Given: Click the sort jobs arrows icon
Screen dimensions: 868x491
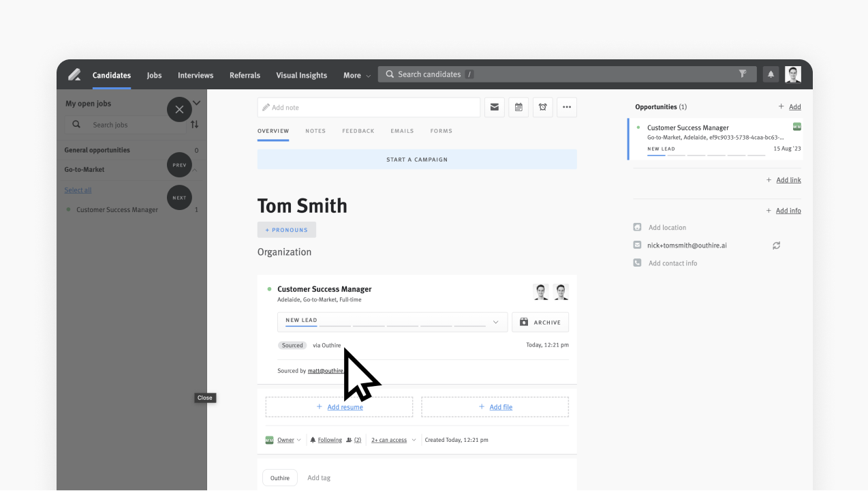Looking at the screenshot, I should click(x=195, y=125).
